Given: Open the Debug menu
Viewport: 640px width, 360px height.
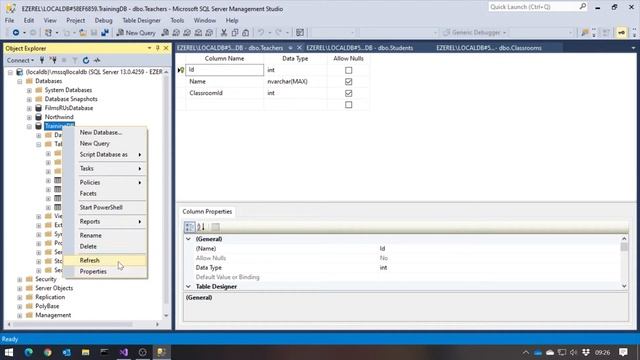Looking at the screenshot, I should (x=103, y=20).
